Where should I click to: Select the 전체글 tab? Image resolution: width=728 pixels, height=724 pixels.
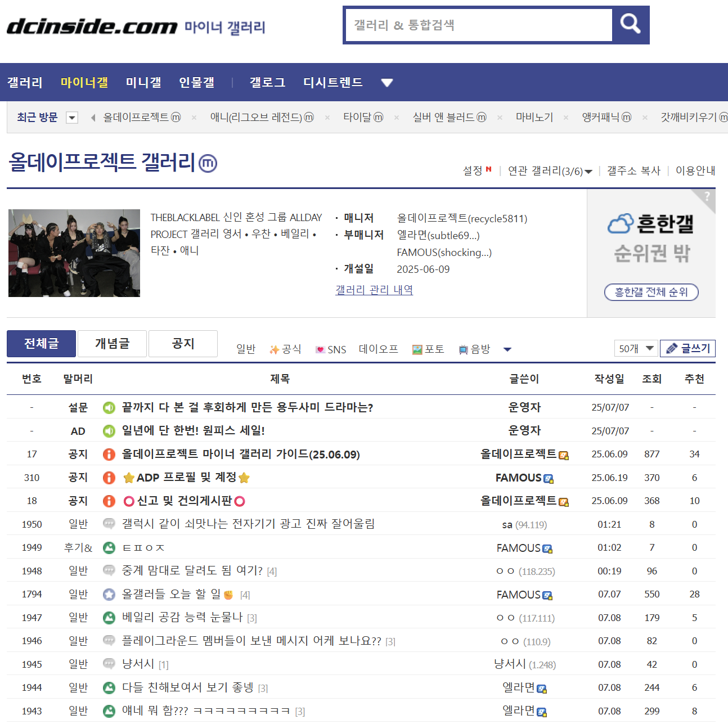41,343
